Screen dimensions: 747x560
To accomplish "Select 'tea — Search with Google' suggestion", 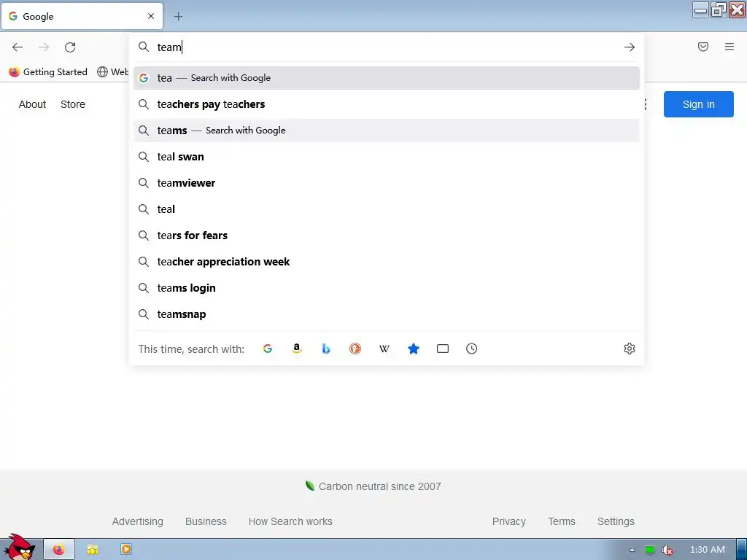I will click(387, 78).
